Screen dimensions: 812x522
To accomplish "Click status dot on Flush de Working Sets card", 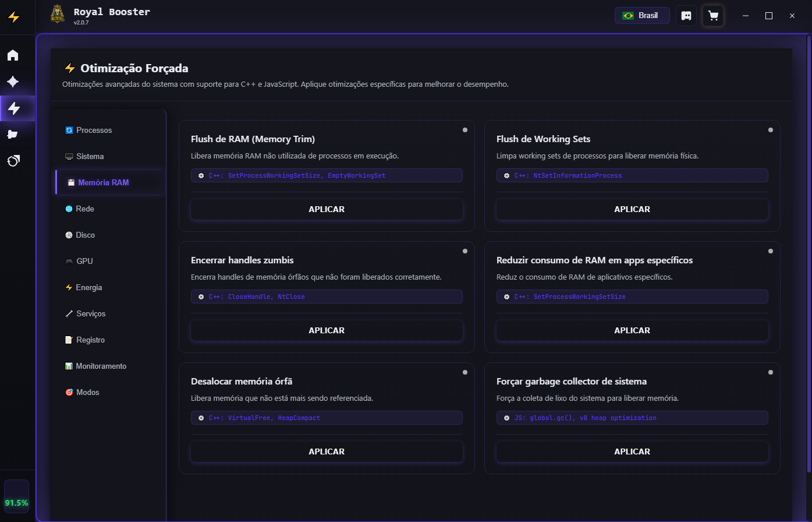I will [x=771, y=130].
